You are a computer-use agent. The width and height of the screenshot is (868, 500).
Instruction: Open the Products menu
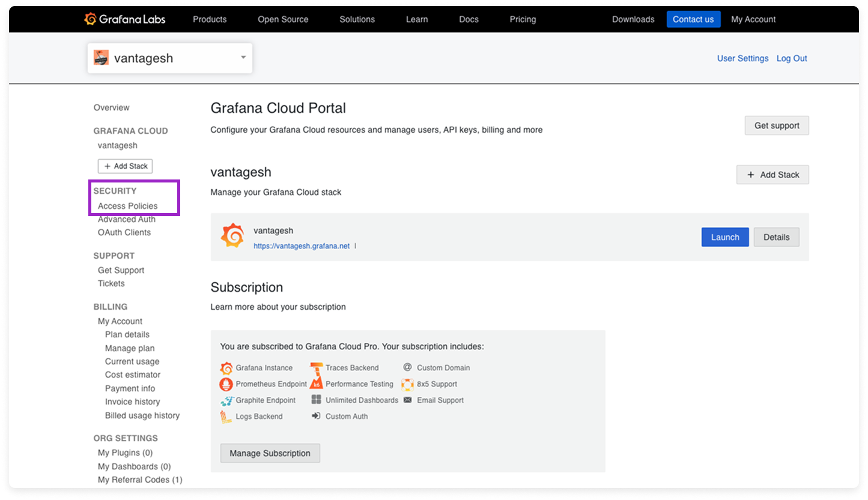(x=210, y=19)
